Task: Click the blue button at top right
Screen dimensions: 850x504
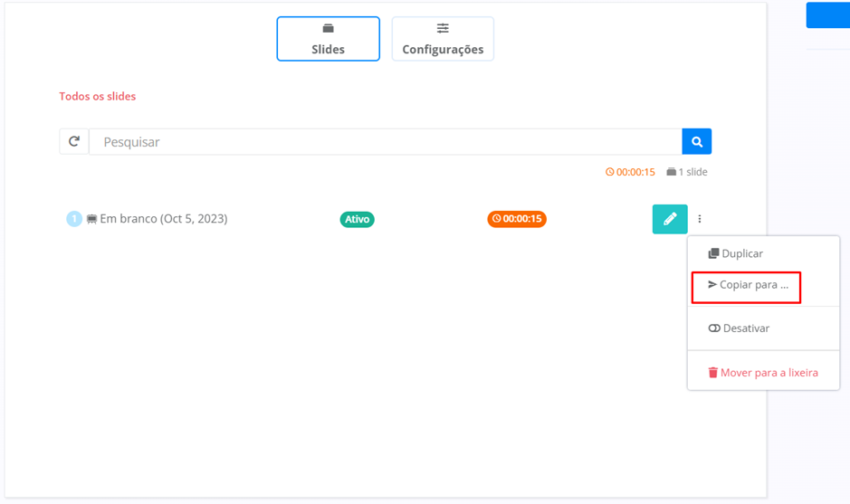Action: click(x=827, y=15)
